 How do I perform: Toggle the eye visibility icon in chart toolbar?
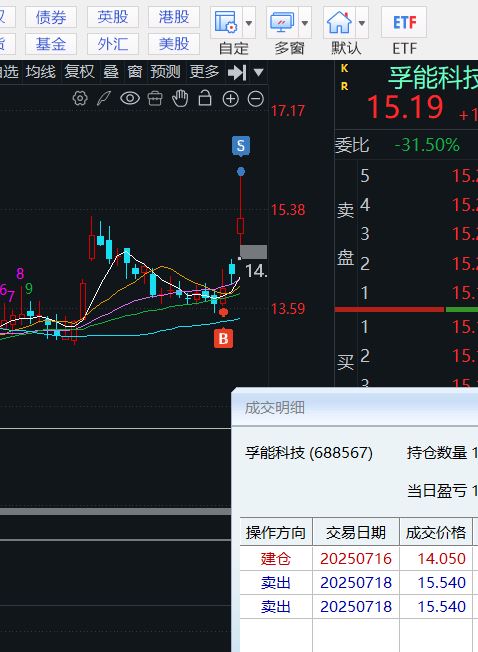pyautogui.click(x=130, y=99)
